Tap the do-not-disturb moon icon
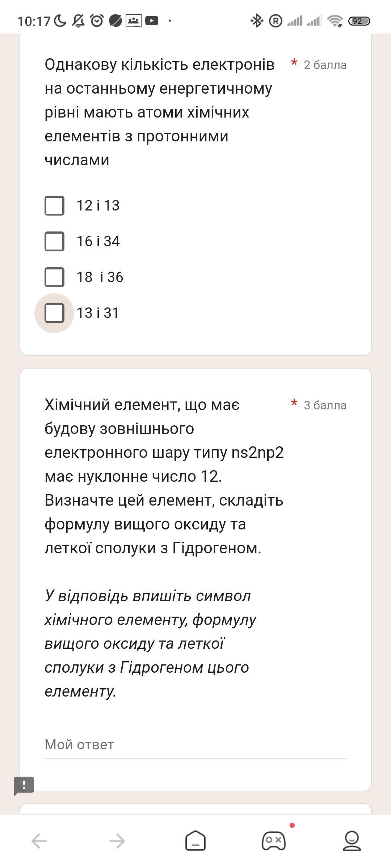This screenshot has width=391, height=868. click(60, 21)
